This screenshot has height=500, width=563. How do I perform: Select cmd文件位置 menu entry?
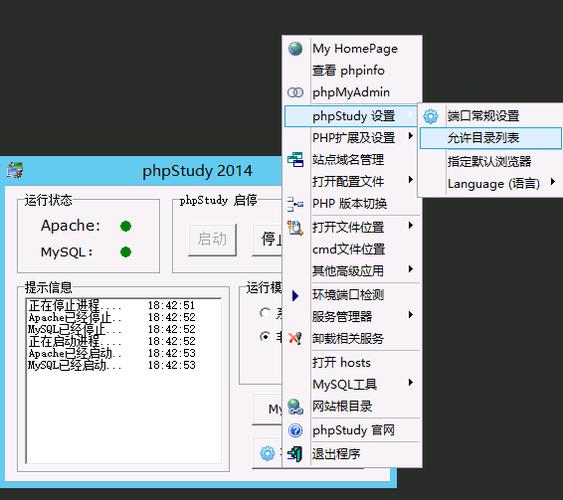point(352,249)
